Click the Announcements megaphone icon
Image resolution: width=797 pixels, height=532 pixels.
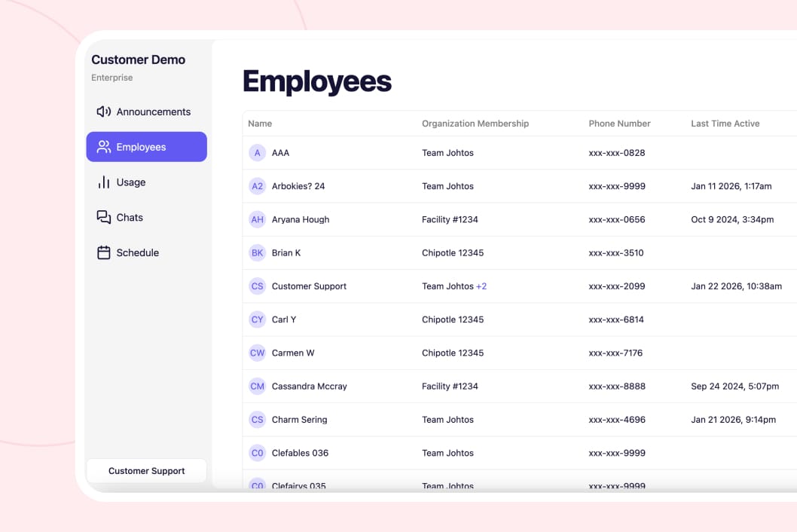104,112
